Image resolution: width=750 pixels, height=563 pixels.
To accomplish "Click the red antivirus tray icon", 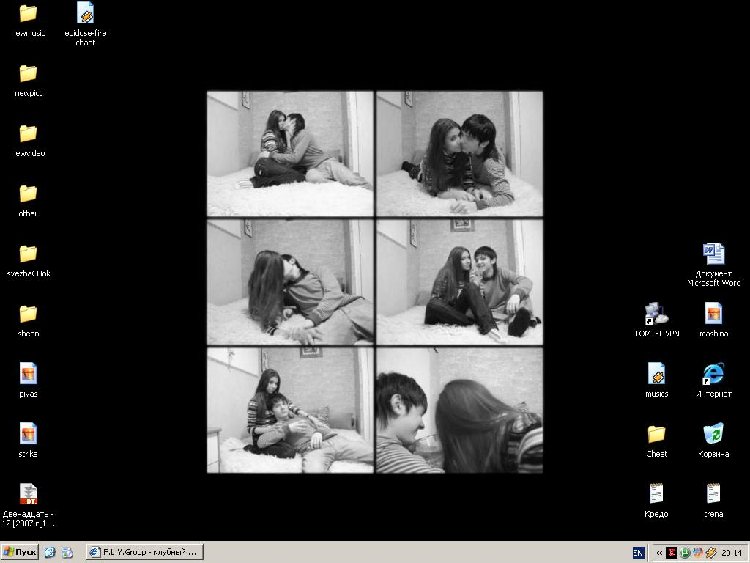I will point(672,553).
